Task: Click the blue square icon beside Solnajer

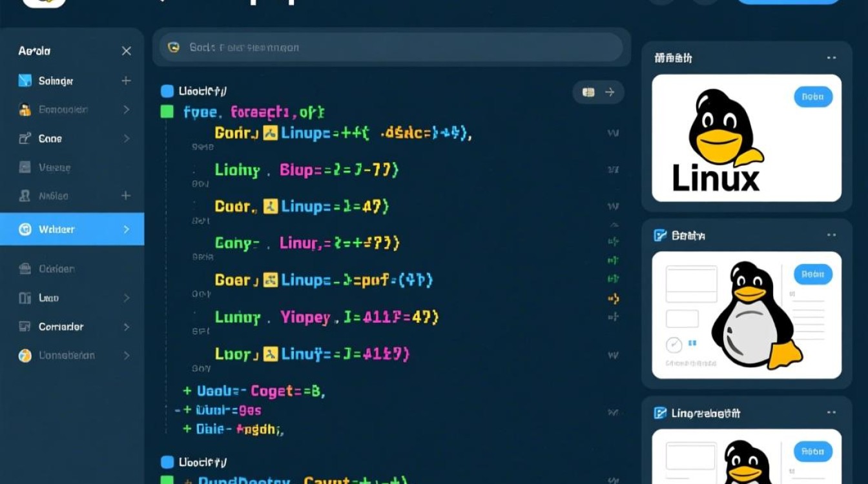Action: click(25, 81)
